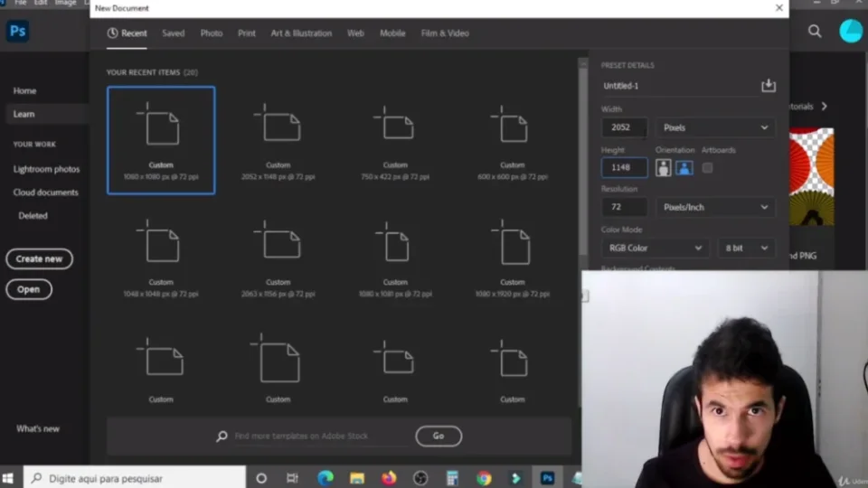Toggle the Artboards checkbox

click(707, 168)
